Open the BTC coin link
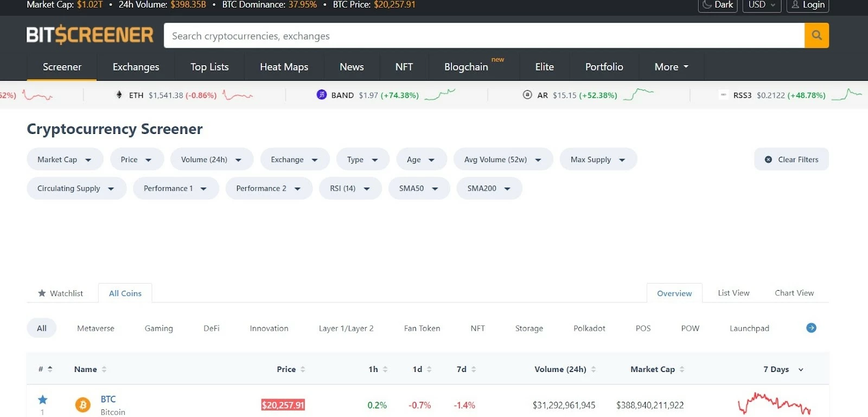The width and height of the screenshot is (868, 417). click(108, 399)
